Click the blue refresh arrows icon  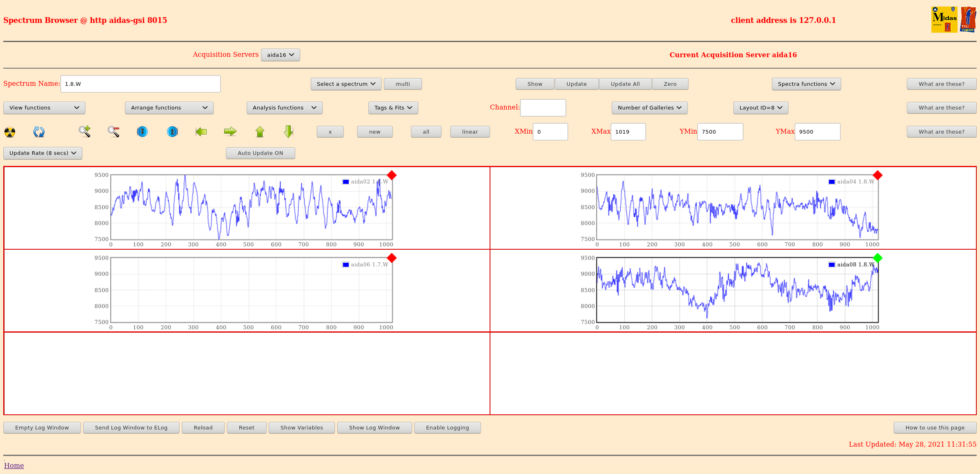(x=39, y=132)
